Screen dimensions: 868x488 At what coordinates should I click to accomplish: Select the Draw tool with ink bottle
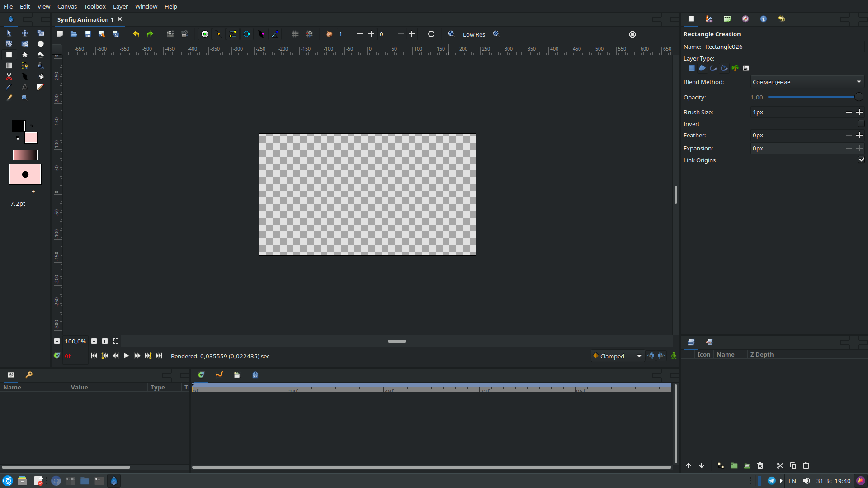click(41, 66)
